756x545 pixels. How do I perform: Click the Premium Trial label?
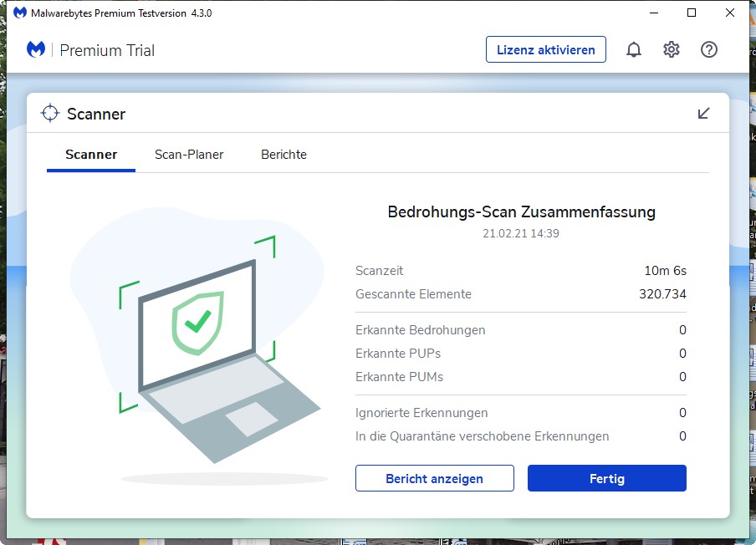tap(107, 50)
